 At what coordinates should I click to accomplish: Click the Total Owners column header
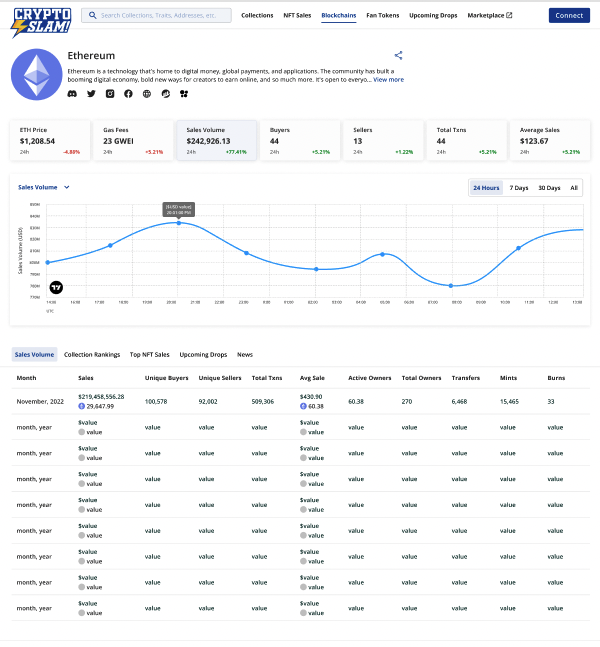(421, 378)
